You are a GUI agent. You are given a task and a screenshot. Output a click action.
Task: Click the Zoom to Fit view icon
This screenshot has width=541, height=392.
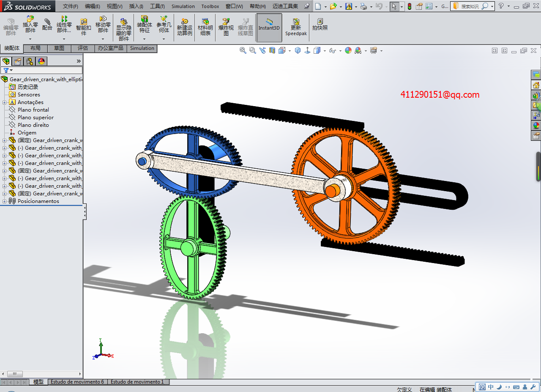(243, 50)
